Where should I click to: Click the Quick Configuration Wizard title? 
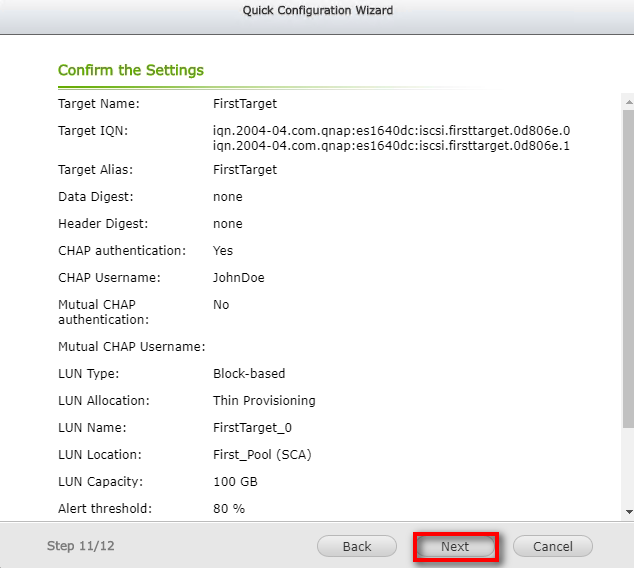pyautogui.click(x=317, y=11)
